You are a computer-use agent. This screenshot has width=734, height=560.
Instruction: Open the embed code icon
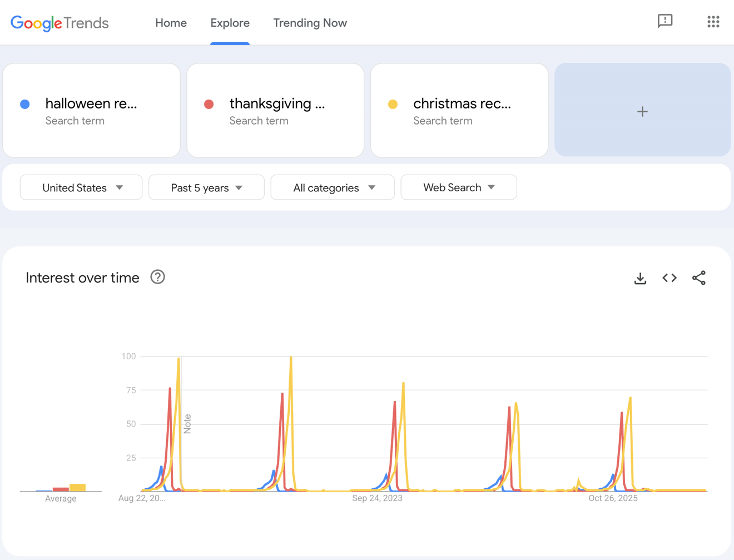click(669, 277)
